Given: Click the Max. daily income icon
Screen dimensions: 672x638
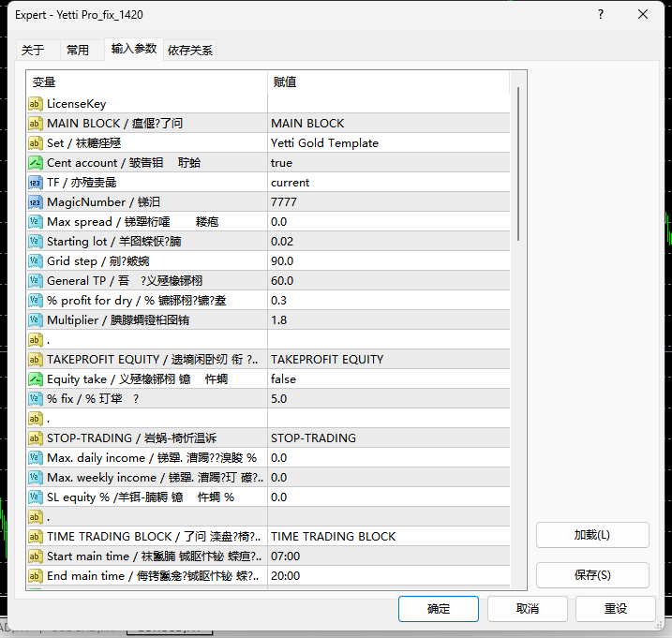Looking at the screenshot, I should (36, 458).
